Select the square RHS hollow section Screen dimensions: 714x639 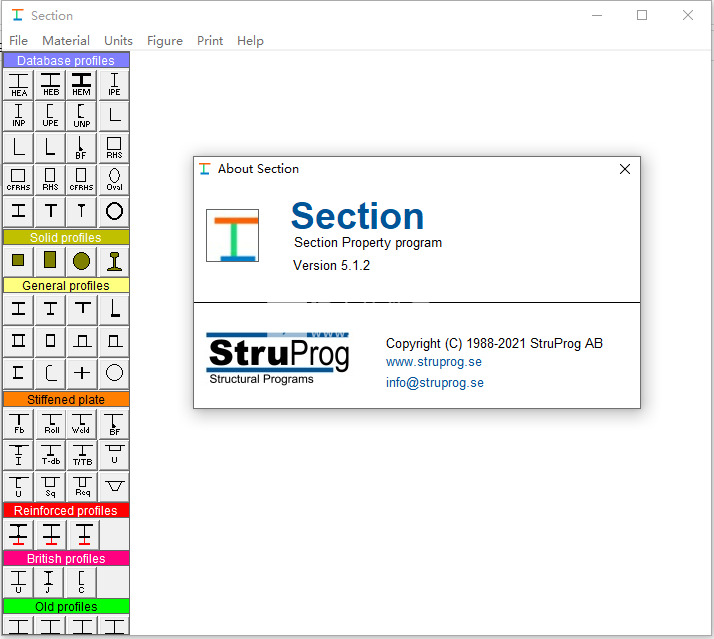[114, 148]
